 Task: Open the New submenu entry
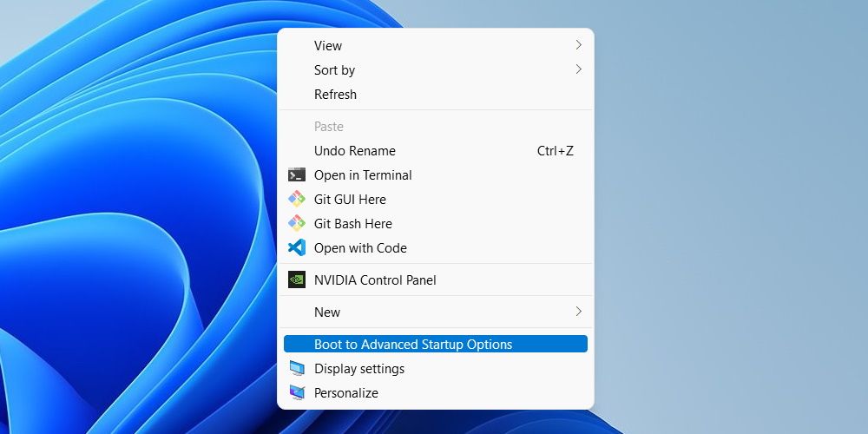436,312
